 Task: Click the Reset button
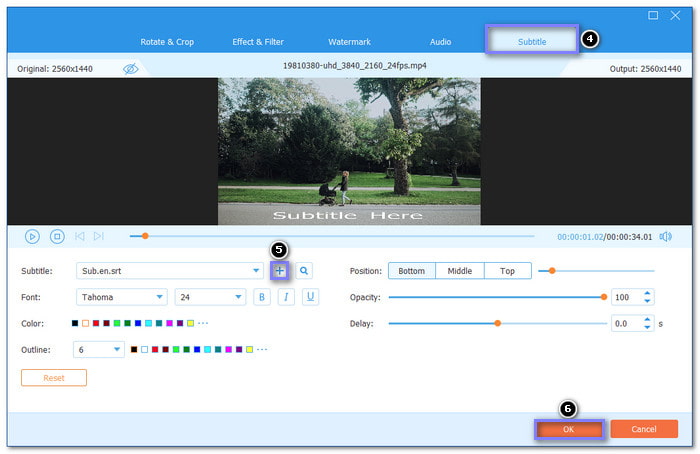54,378
